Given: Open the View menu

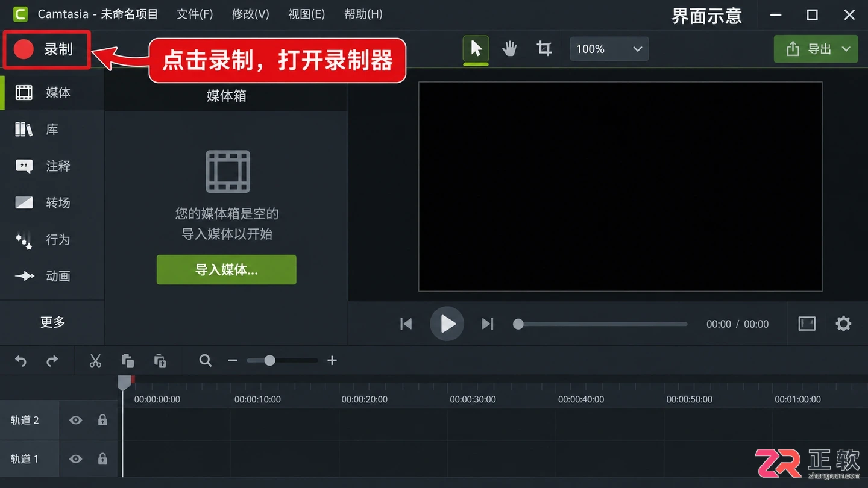Looking at the screenshot, I should coord(307,14).
